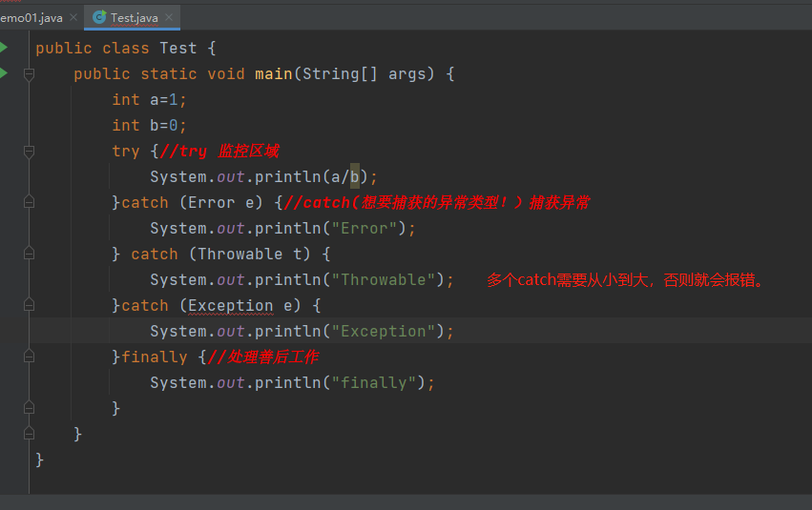Close the Test.java tab
812x510 pixels.
pos(169,17)
